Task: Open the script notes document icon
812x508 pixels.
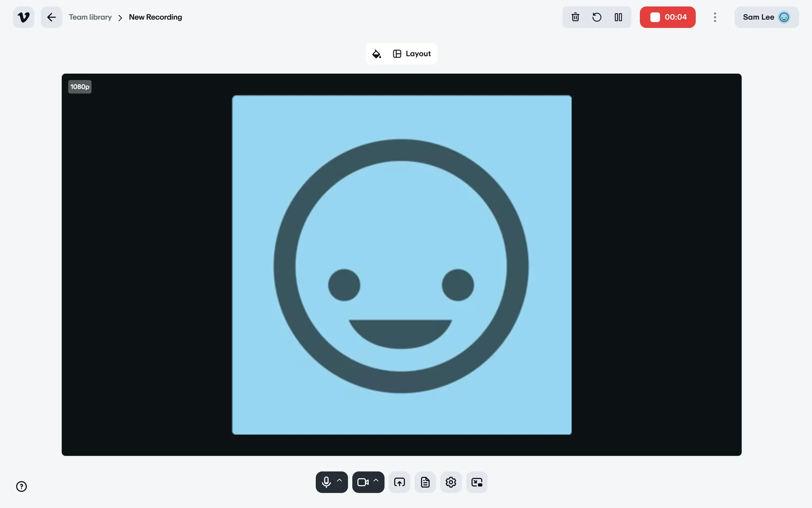Action: coord(425,482)
